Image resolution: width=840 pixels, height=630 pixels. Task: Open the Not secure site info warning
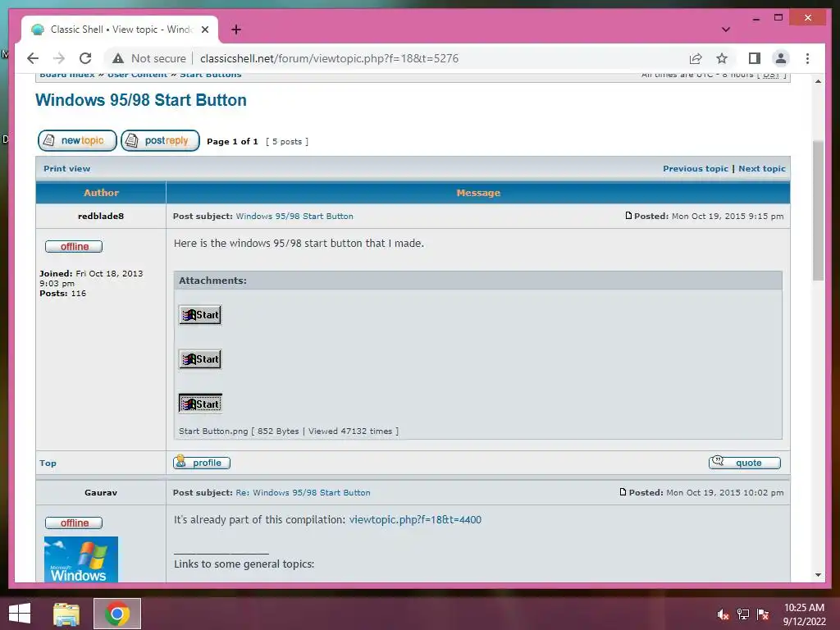[149, 58]
